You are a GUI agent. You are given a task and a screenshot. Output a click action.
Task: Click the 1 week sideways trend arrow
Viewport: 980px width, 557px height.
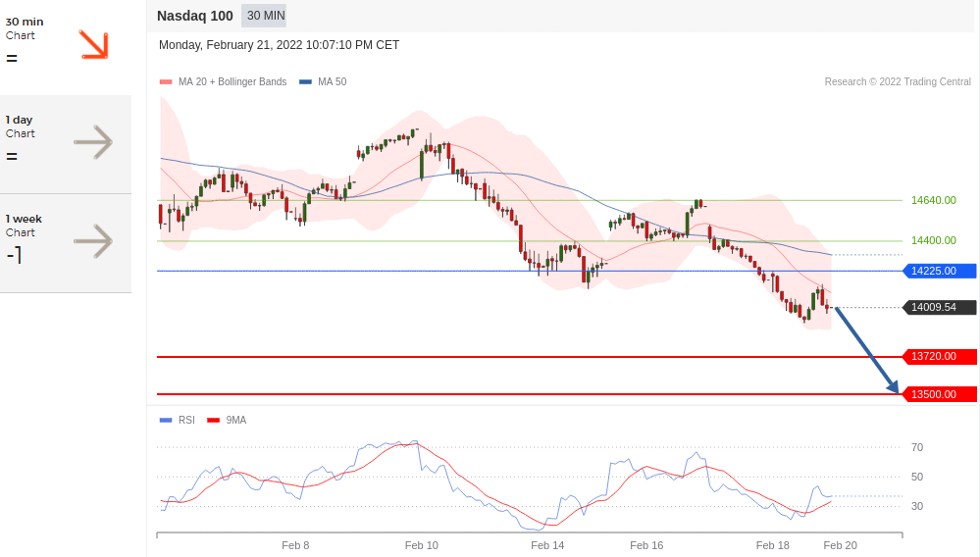tap(93, 241)
